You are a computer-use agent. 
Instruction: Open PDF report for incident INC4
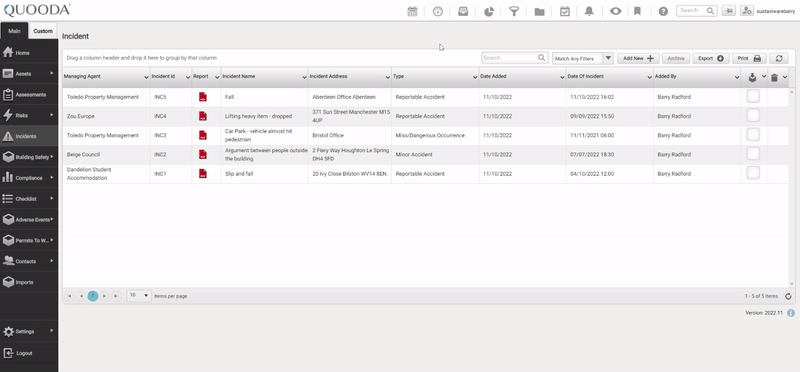tap(203, 116)
